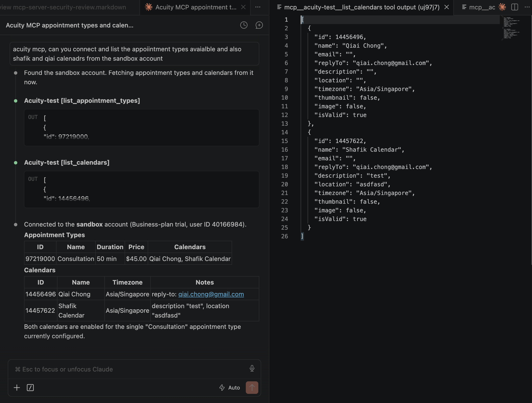Click "name": "Qiai Chong" line

351,46
